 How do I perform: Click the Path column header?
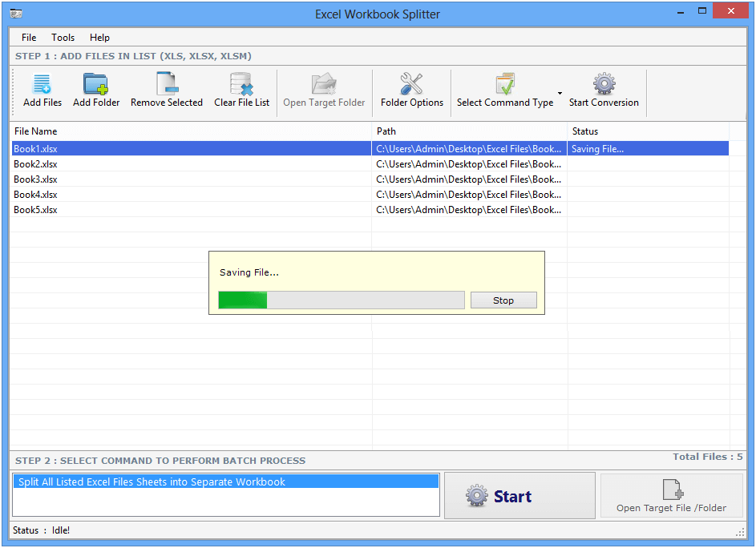pos(470,131)
